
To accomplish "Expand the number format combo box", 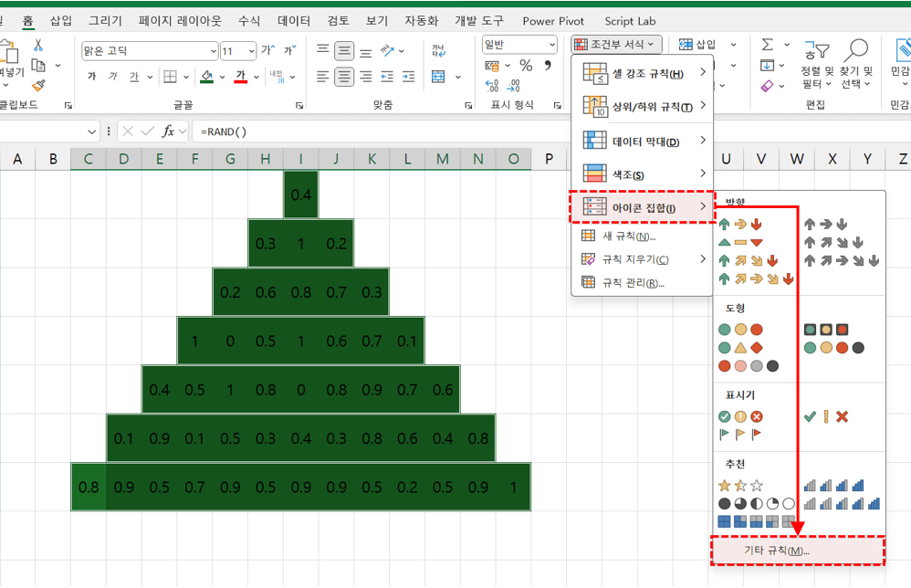I will click(x=551, y=45).
